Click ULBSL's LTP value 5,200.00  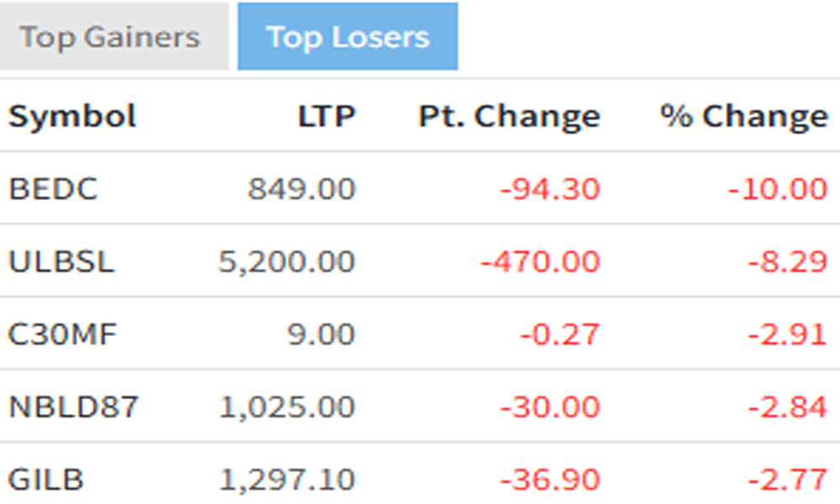[x=286, y=262]
